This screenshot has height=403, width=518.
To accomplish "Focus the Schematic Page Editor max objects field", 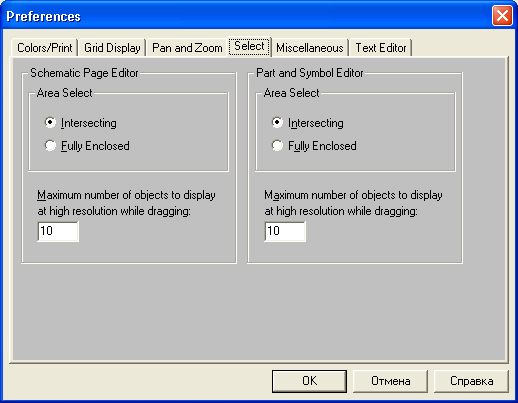I will click(58, 231).
